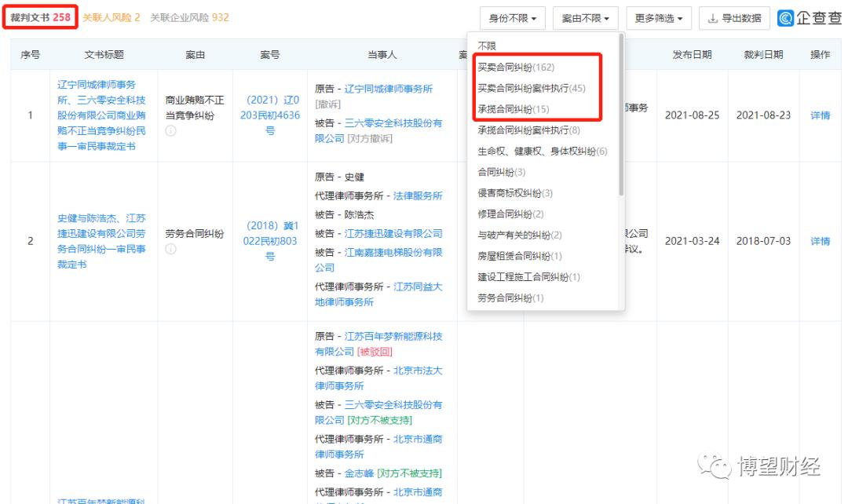Open case number (2018)冀1022民初803号
848x504 pixels.
point(270,241)
